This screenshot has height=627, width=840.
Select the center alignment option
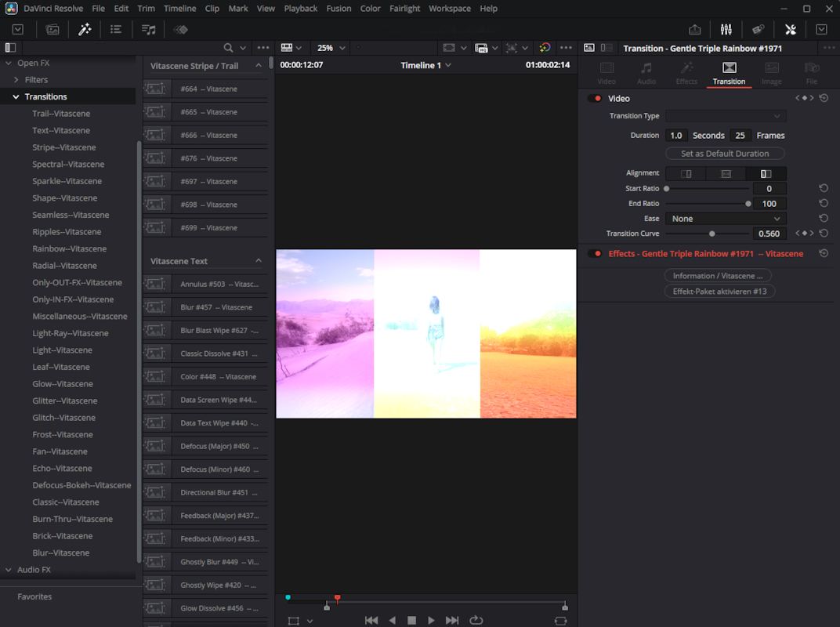point(726,174)
